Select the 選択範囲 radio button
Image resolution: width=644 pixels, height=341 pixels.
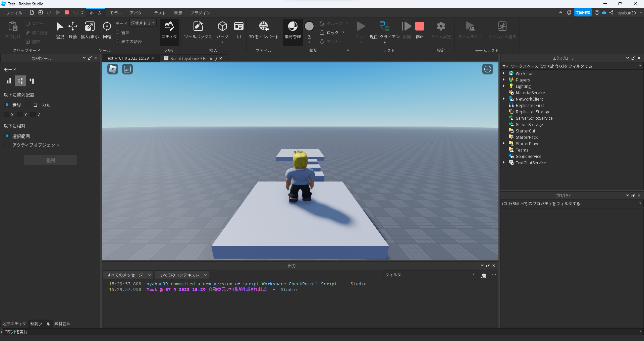point(7,136)
